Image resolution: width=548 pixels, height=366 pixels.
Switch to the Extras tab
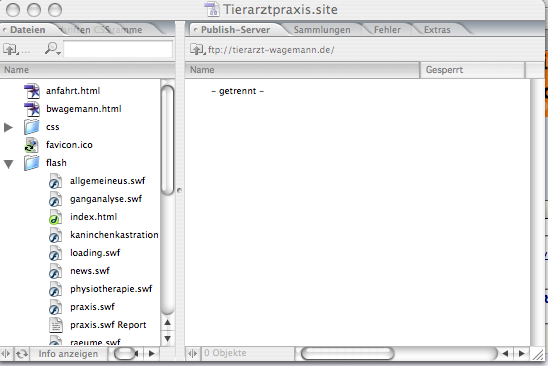[437, 30]
